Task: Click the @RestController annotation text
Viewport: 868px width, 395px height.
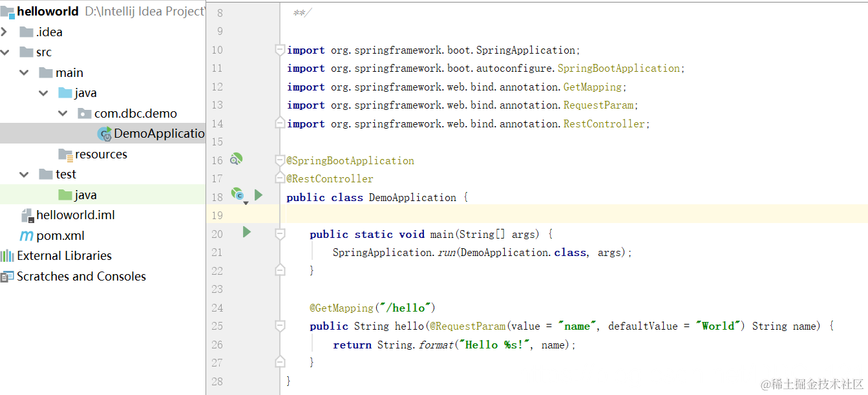Action: [x=330, y=178]
